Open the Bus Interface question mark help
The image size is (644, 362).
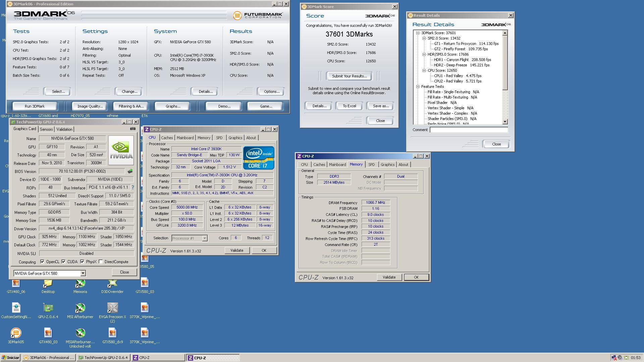pos(132,187)
